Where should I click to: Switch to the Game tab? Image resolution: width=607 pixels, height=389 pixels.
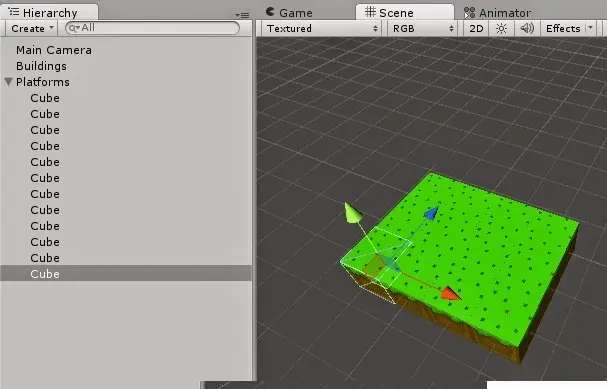tap(289, 13)
